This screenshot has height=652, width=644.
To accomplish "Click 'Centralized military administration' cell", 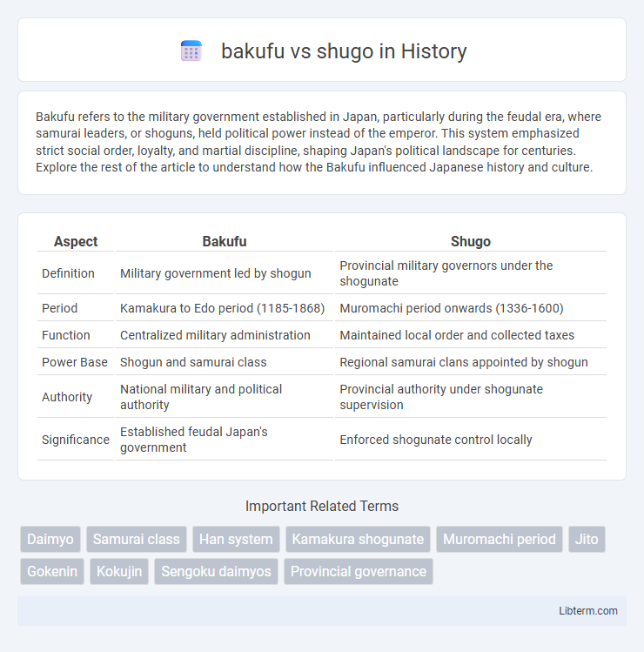I will coord(225,335).
